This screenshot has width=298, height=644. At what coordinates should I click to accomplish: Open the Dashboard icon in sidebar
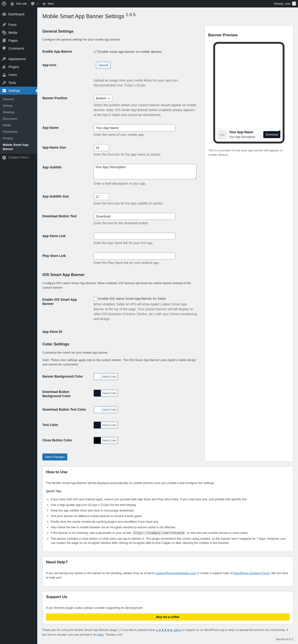(x=4, y=14)
